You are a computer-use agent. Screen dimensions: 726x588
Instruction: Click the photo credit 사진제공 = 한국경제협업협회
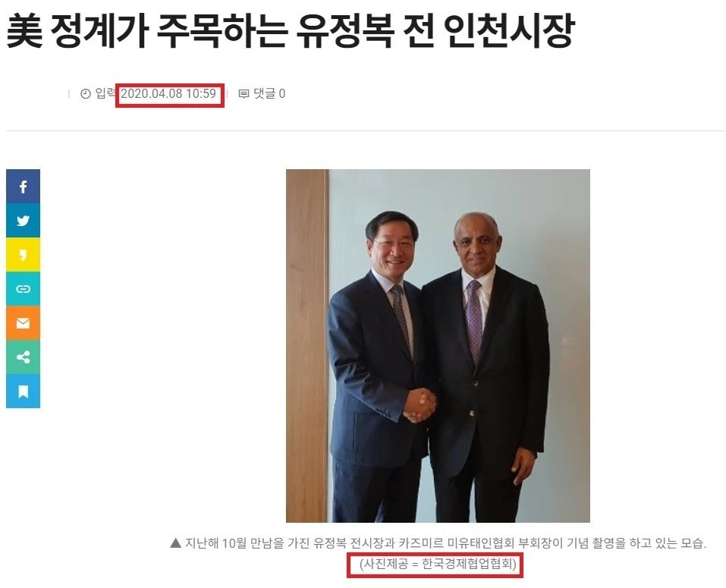[438, 564]
